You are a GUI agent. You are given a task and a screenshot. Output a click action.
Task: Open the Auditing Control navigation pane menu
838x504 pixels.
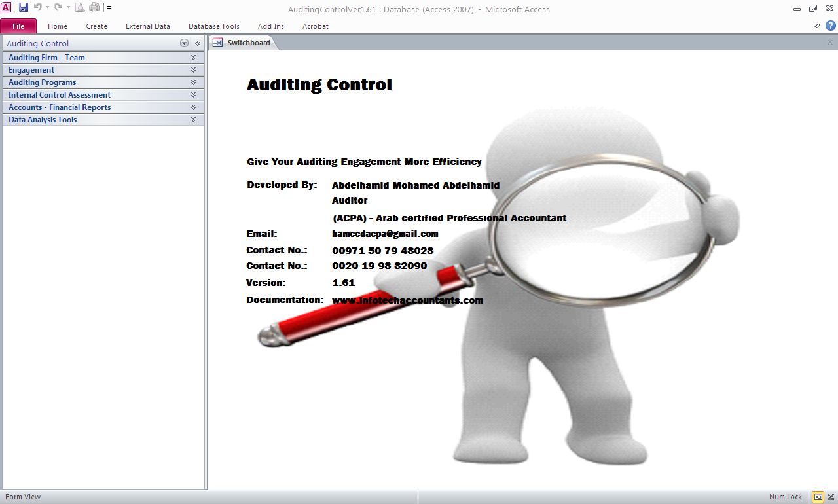click(x=184, y=43)
